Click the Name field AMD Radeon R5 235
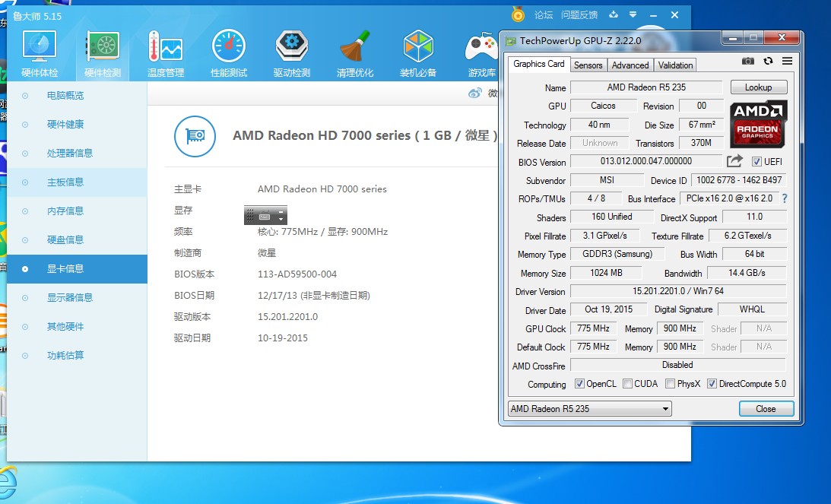 646,87
